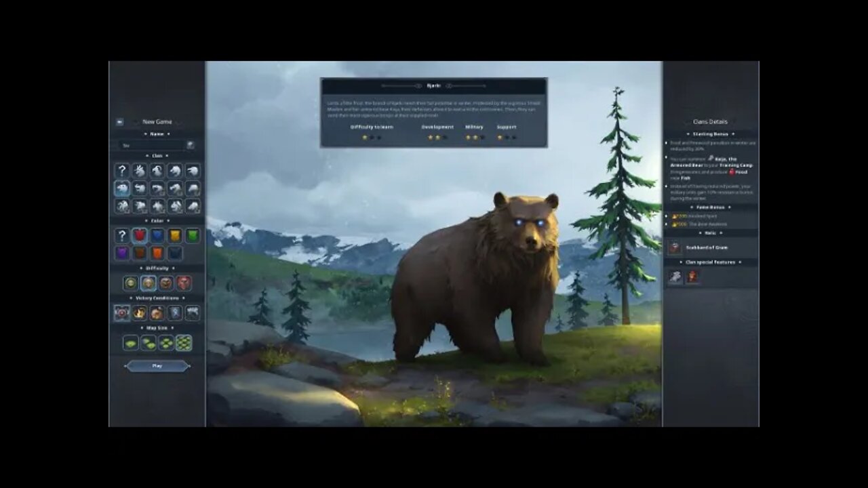This screenshot has width=868, height=488.
Task: Select the third map size option
Action: (x=166, y=342)
